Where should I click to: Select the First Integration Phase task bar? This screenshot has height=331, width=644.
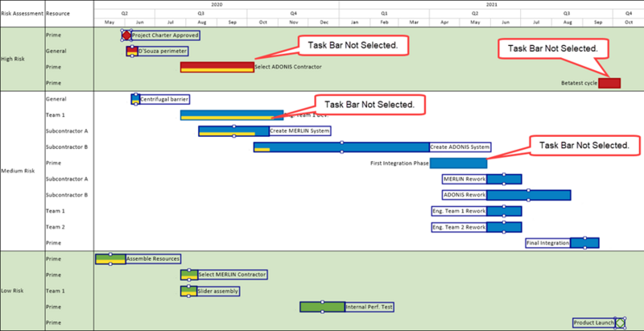(x=458, y=163)
